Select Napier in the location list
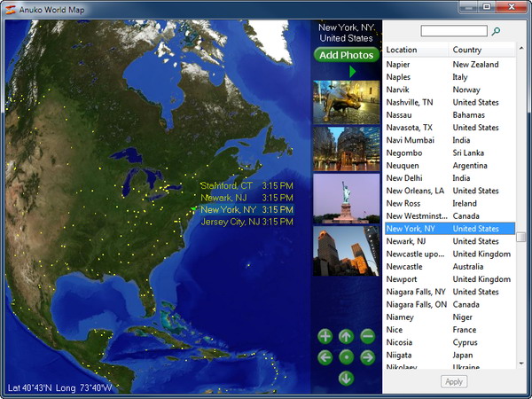 (450, 65)
